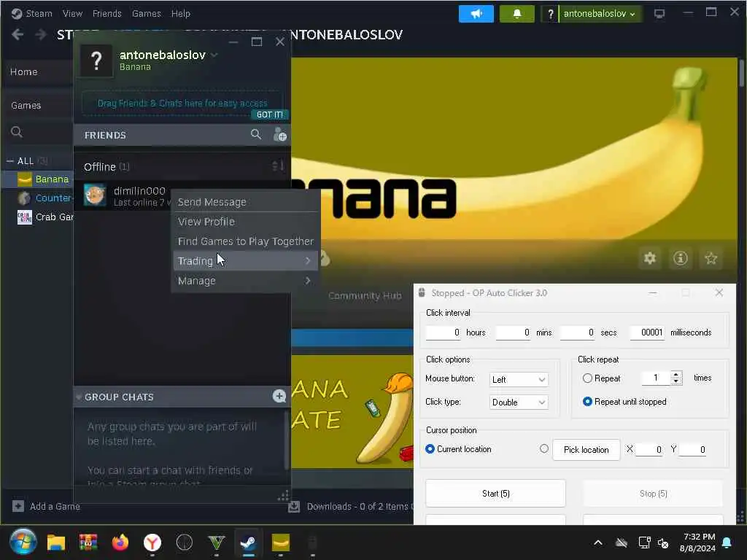Click sort friends icon beside Offline
The image size is (747, 560).
(278, 166)
